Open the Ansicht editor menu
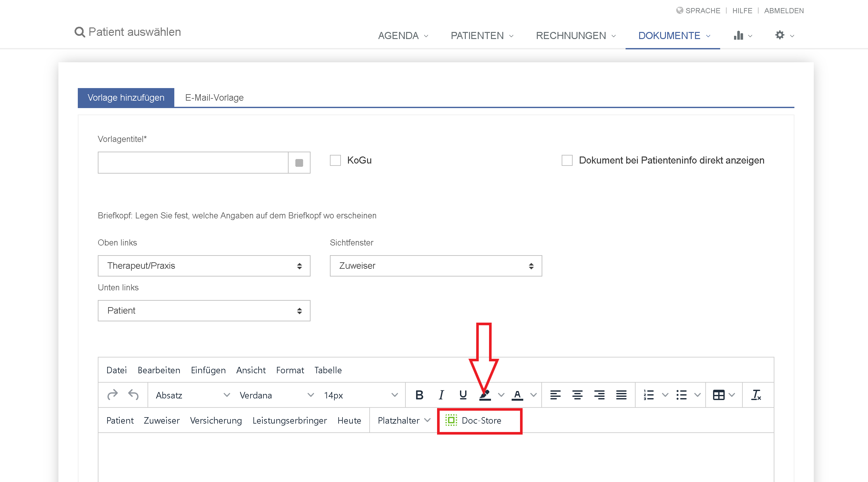Viewport: 868px width, 482px height. click(x=251, y=370)
